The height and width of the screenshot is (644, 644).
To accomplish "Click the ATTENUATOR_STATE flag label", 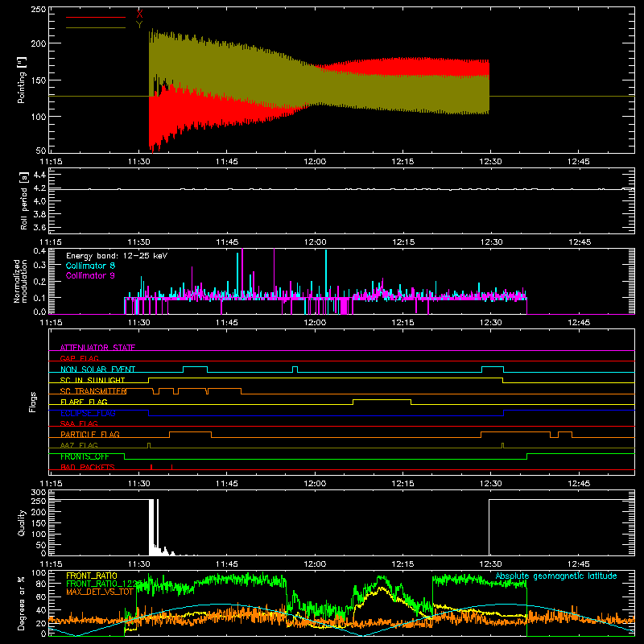I will [97, 348].
